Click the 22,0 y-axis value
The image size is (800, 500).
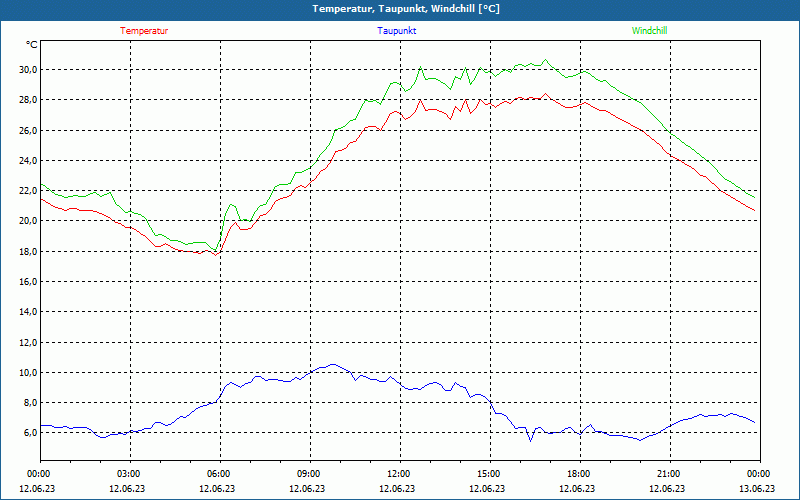point(29,190)
